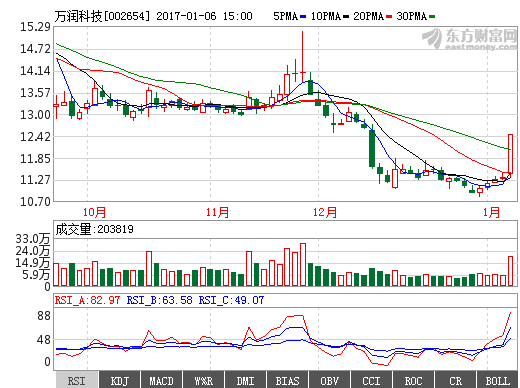Click the 48 RSI axis label

coord(44,340)
